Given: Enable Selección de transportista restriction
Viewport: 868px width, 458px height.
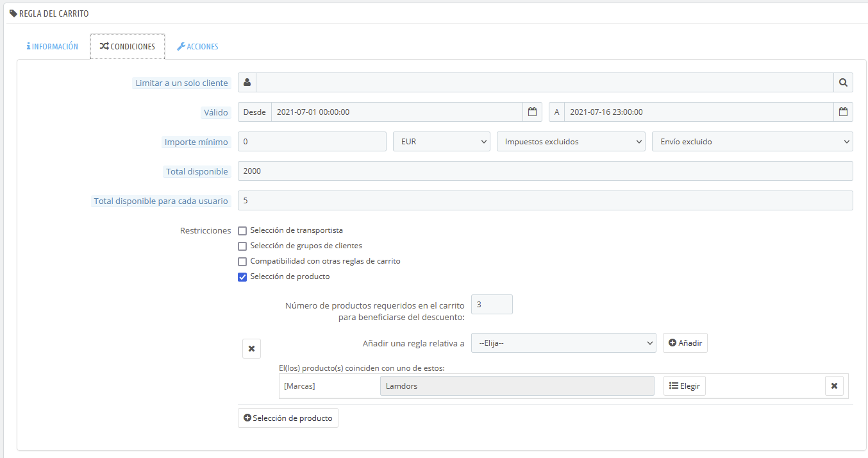Looking at the screenshot, I should click(242, 231).
